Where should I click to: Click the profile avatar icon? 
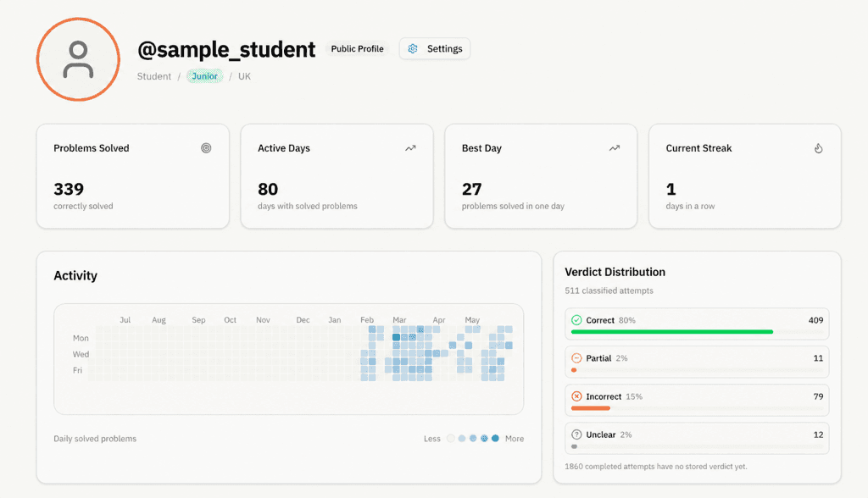pyautogui.click(x=78, y=59)
